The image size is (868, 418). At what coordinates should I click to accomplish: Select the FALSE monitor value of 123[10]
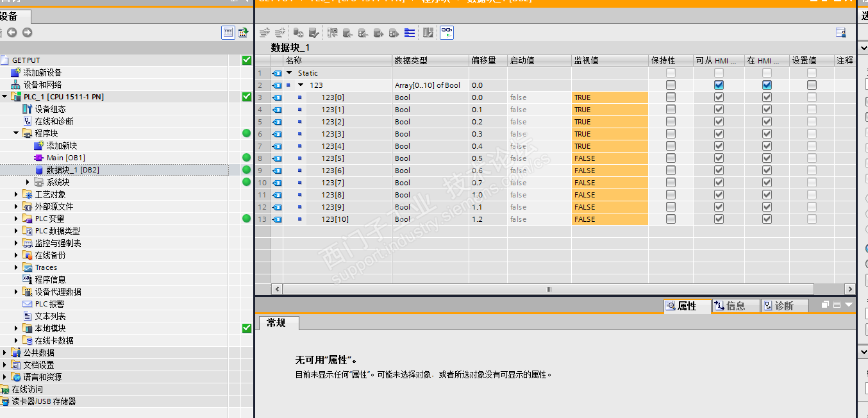point(610,219)
